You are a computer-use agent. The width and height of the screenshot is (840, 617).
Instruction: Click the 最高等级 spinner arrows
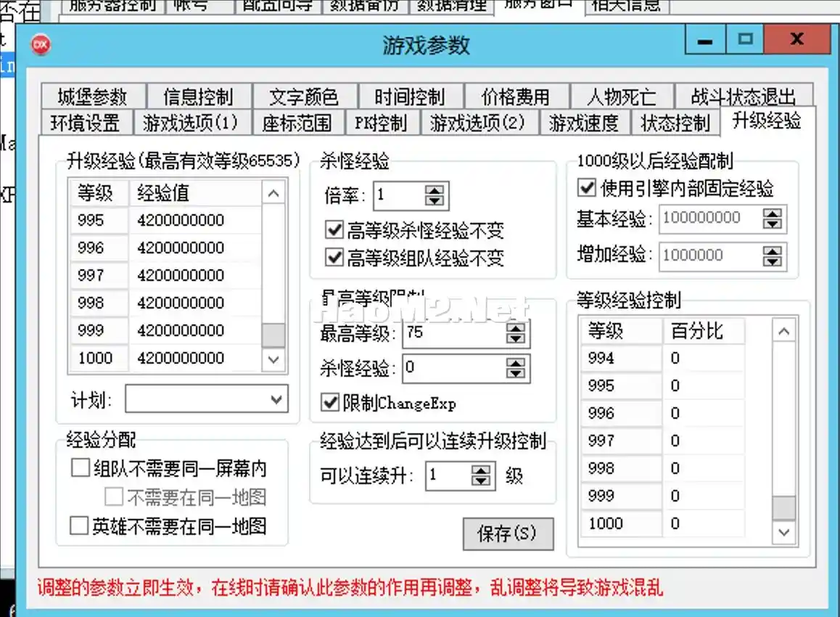point(515,333)
